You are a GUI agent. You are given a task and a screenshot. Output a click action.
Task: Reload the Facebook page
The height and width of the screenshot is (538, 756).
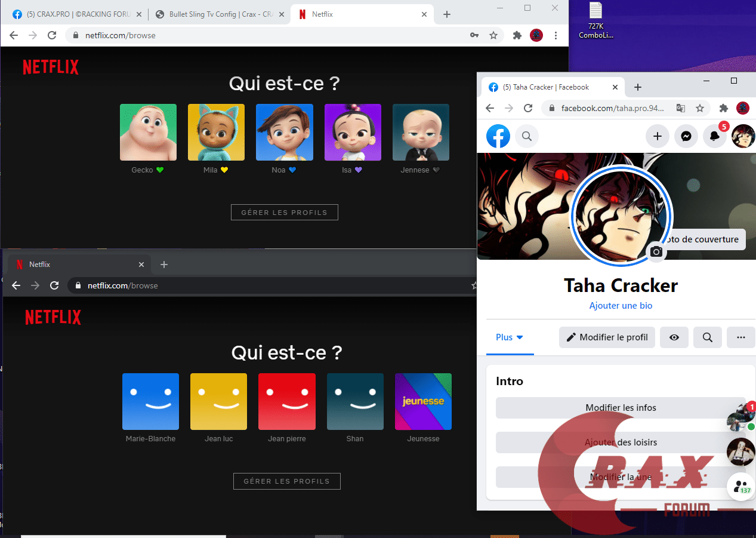pos(528,108)
